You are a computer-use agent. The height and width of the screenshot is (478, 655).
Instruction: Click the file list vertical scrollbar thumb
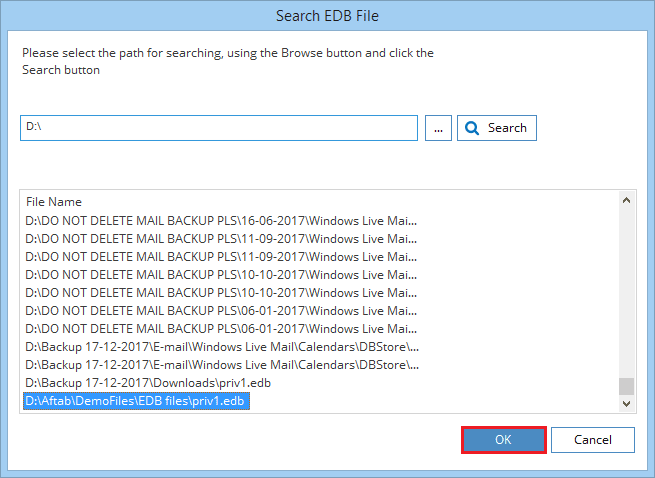(627, 386)
